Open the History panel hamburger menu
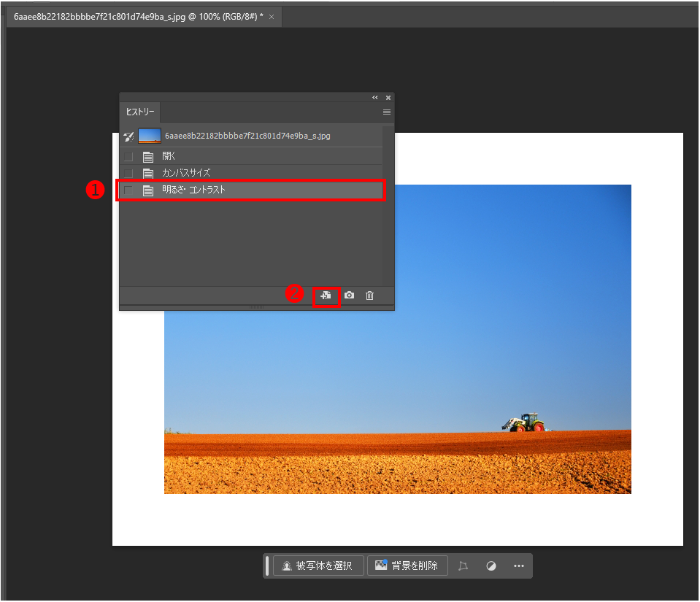This screenshot has height=602, width=700. tap(387, 112)
